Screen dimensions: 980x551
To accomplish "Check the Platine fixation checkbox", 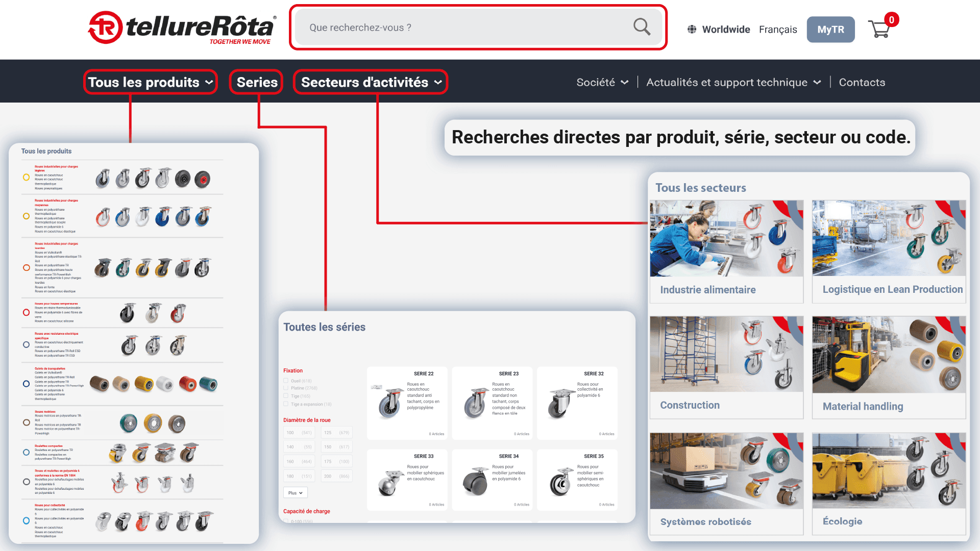I will tap(286, 388).
